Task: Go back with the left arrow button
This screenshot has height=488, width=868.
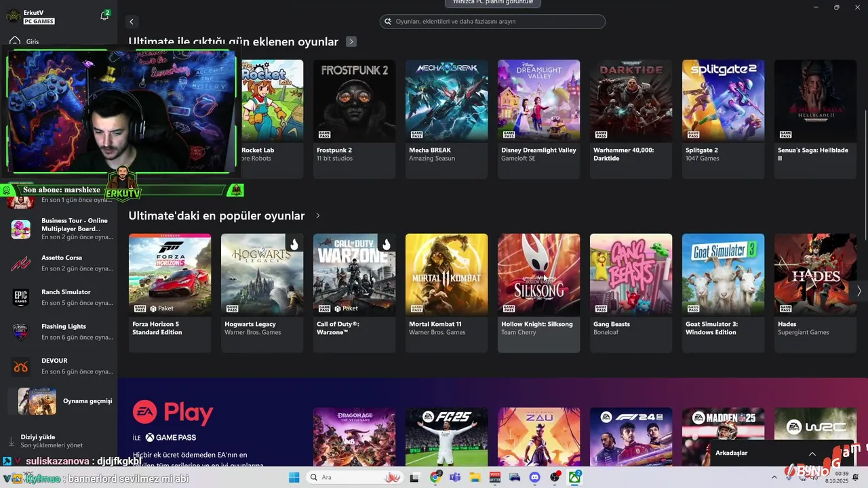Action: (132, 22)
